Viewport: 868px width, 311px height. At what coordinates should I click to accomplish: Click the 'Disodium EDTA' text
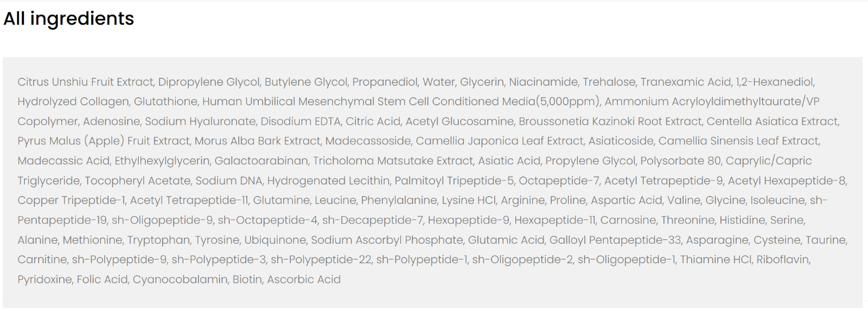point(301,122)
